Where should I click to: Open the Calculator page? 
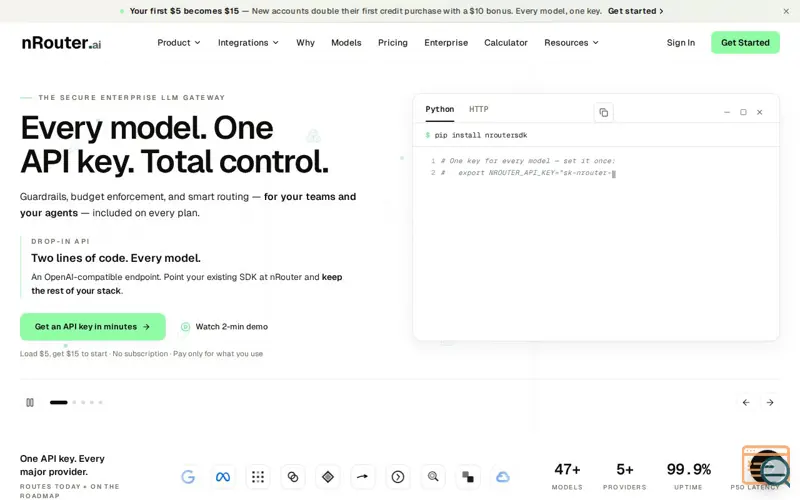click(506, 43)
